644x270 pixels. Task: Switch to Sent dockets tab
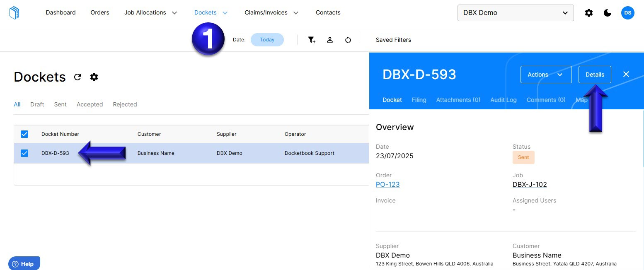click(60, 104)
